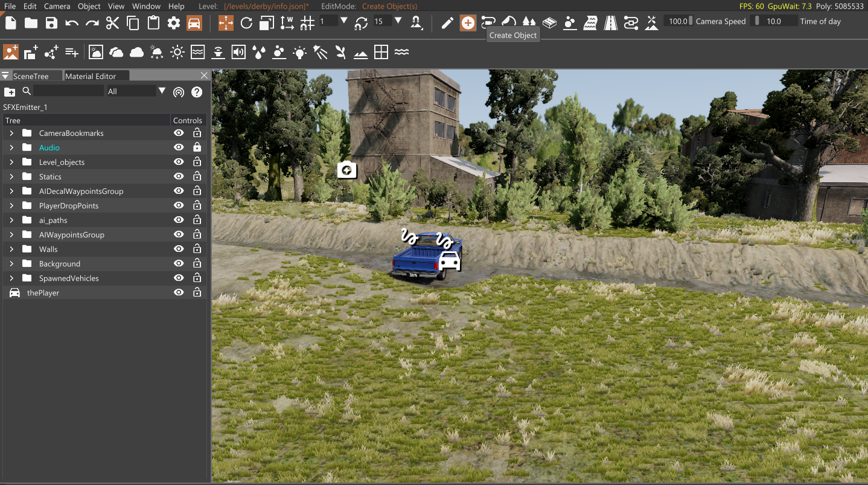Expand the SpawnedVehicles tree node
The width and height of the screenshot is (868, 485).
point(11,278)
